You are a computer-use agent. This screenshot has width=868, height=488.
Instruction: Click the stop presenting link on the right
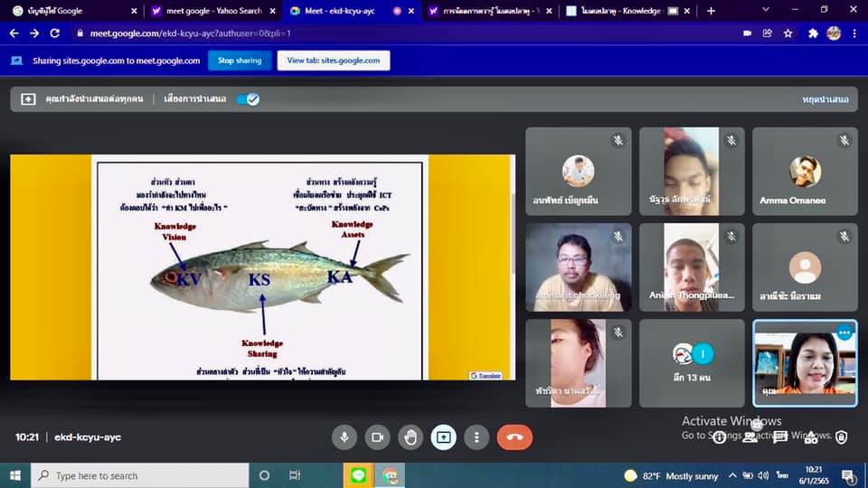click(x=825, y=99)
